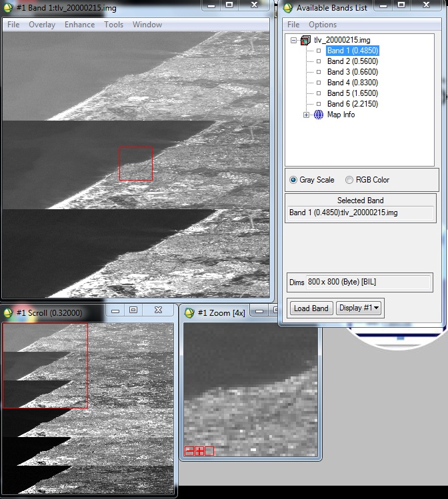Click the Dims field showing 800 x 800
The width and height of the screenshot is (448, 499).
tap(368, 282)
